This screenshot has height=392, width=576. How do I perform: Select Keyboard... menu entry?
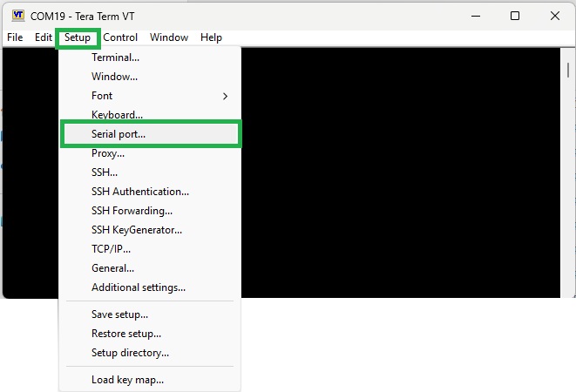150,115
